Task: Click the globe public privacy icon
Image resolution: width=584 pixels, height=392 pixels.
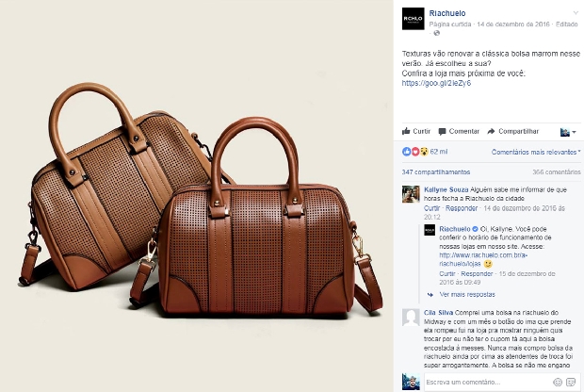Action: [x=437, y=33]
